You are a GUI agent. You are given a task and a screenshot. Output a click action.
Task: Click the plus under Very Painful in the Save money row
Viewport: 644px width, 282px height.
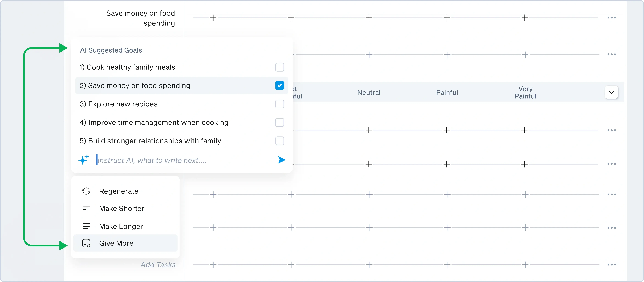525,18
